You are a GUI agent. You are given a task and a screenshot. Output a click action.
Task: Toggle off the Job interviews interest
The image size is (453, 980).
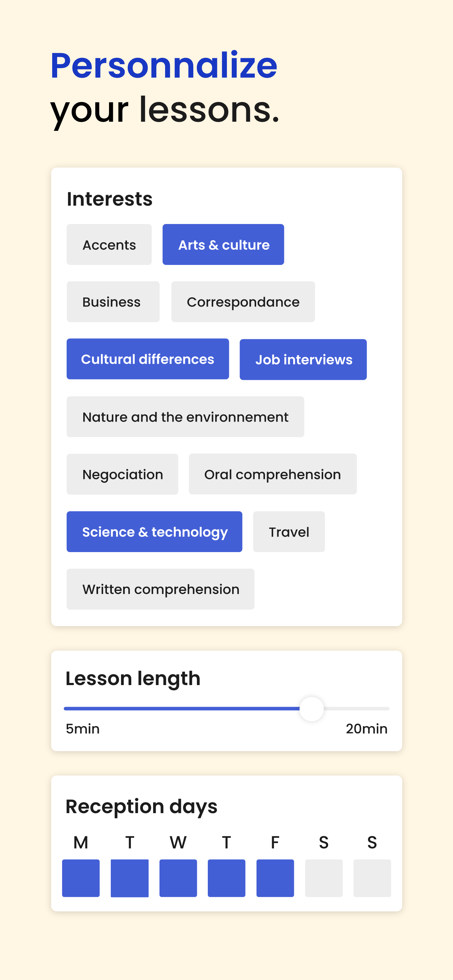[303, 359]
